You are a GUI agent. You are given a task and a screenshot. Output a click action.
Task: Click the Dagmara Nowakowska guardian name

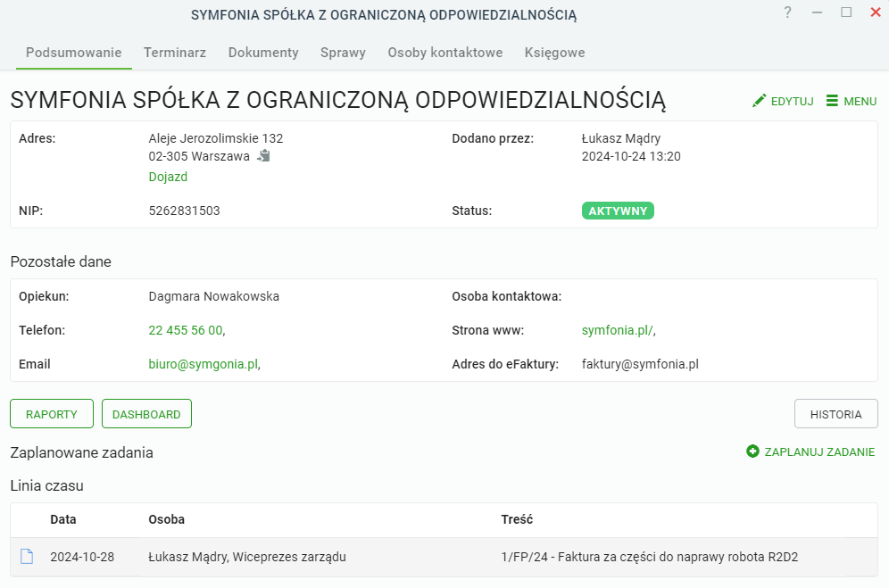213,296
